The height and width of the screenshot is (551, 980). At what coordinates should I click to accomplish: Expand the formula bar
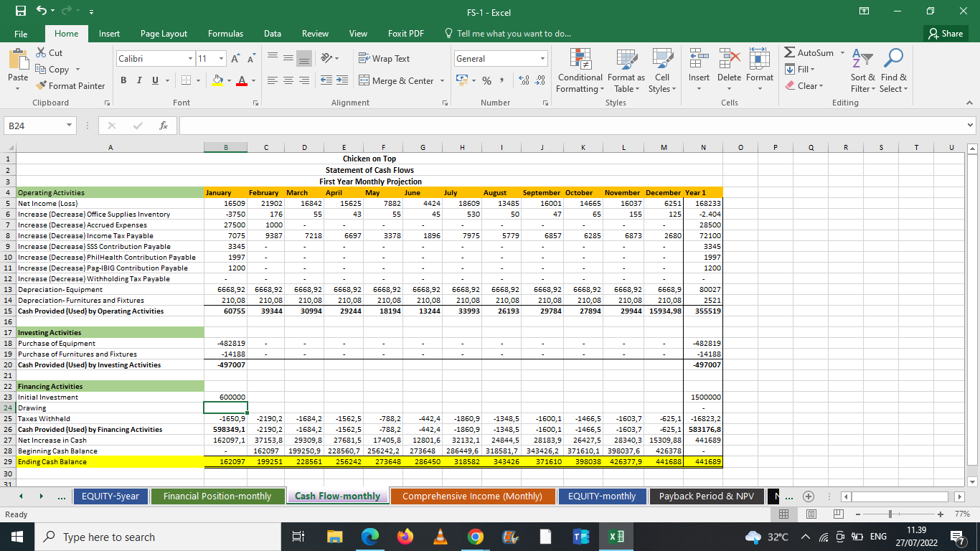coord(971,126)
